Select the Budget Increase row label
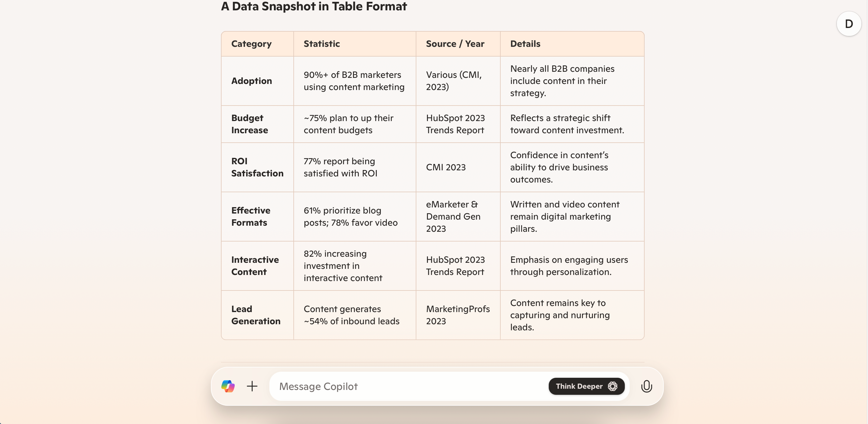868x424 pixels. tap(249, 124)
